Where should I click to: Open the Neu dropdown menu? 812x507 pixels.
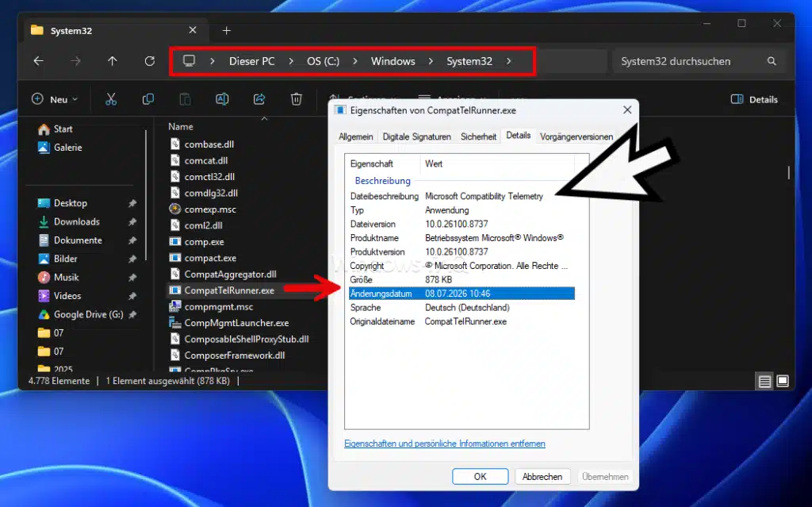pyautogui.click(x=55, y=99)
